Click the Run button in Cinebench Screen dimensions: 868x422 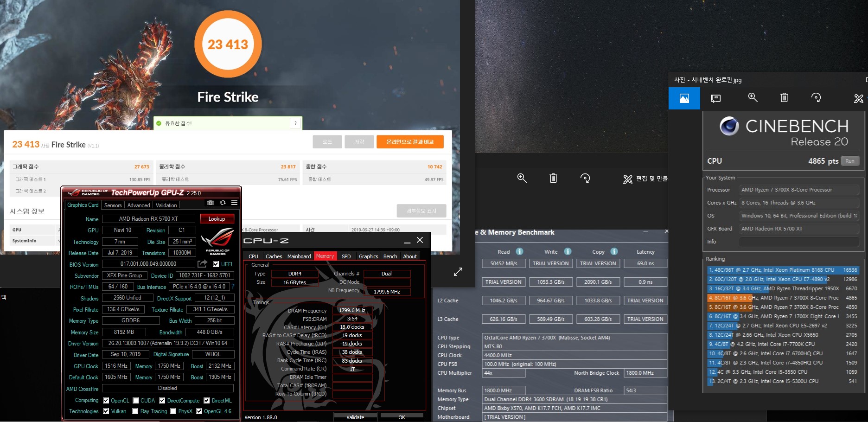point(850,161)
